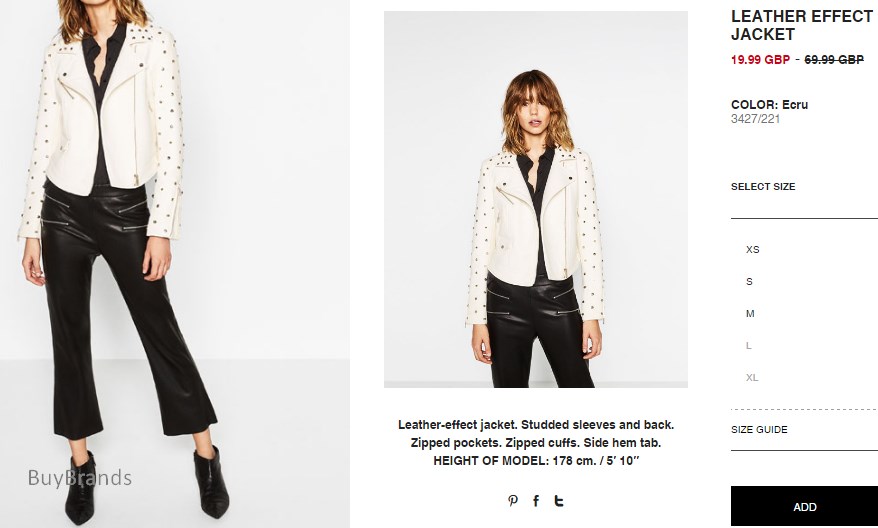Select size XS
The width and height of the screenshot is (878, 528).
click(x=753, y=250)
